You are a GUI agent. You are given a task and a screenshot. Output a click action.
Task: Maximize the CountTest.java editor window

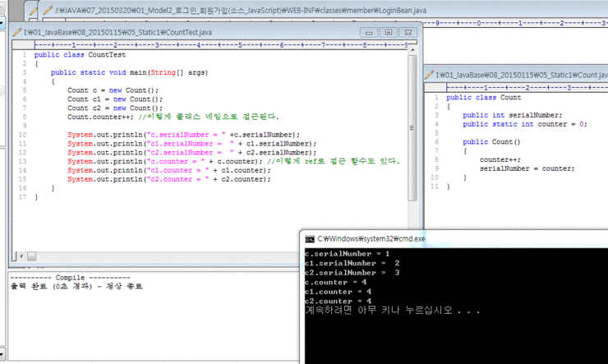point(387,32)
